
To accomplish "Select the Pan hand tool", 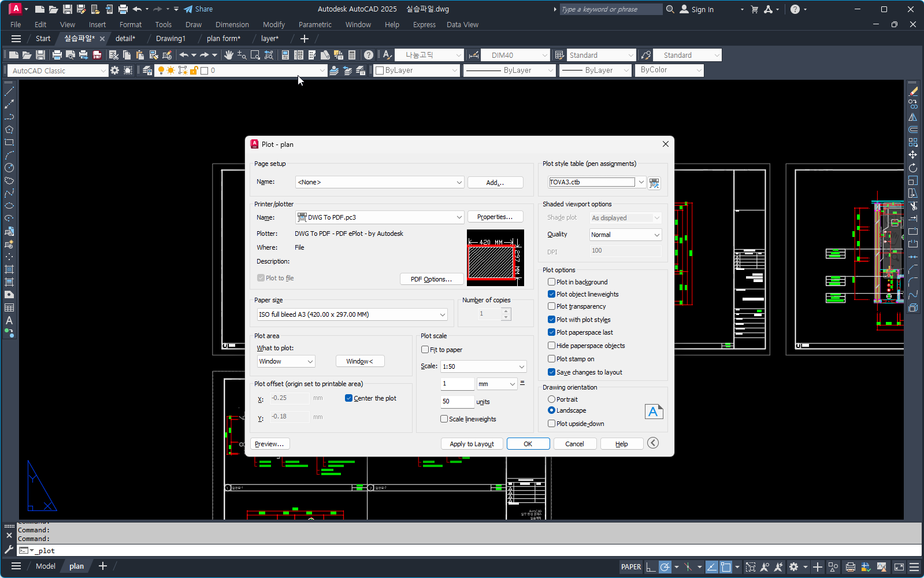I will pos(229,55).
